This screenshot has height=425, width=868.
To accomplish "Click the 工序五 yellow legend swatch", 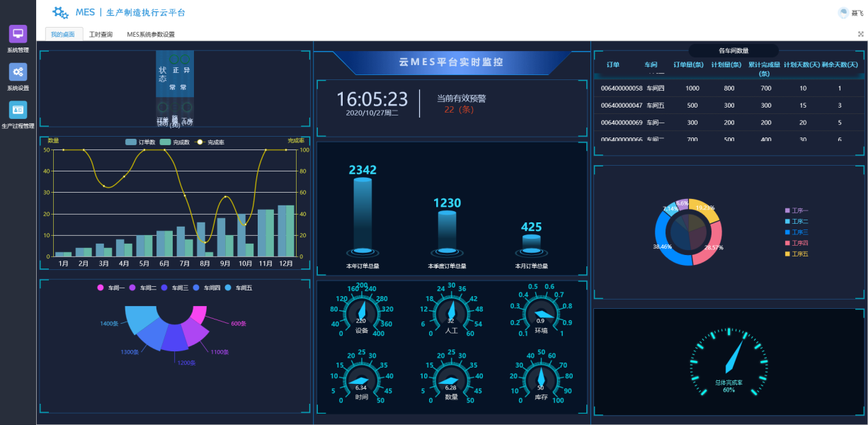I will (787, 254).
